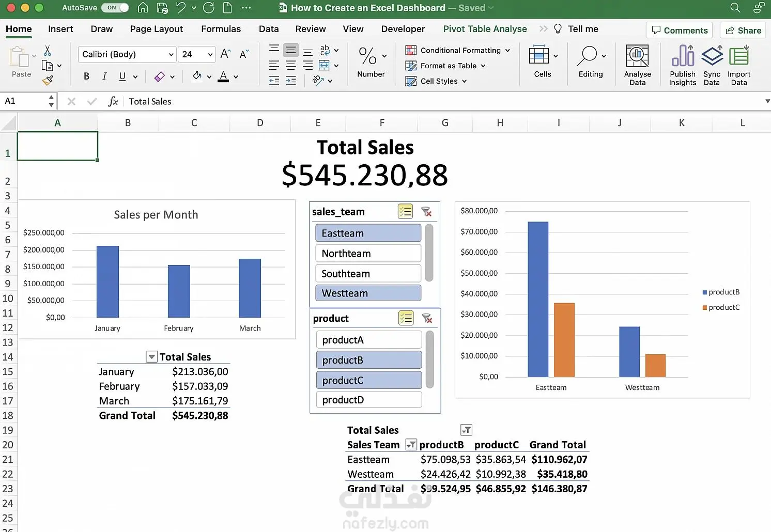
Task: Clear the product slicer filter
Action: pyautogui.click(x=427, y=318)
